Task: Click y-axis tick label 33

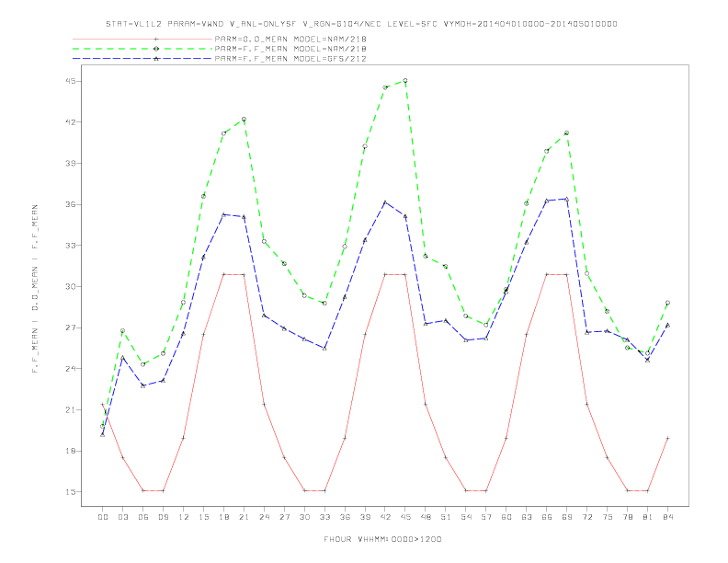Action: [71, 246]
